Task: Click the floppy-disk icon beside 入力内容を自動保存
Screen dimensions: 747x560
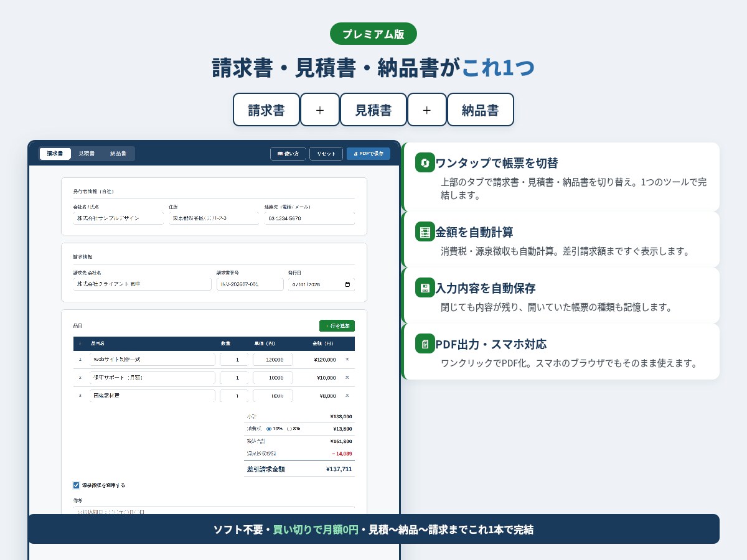Action: point(425,287)
